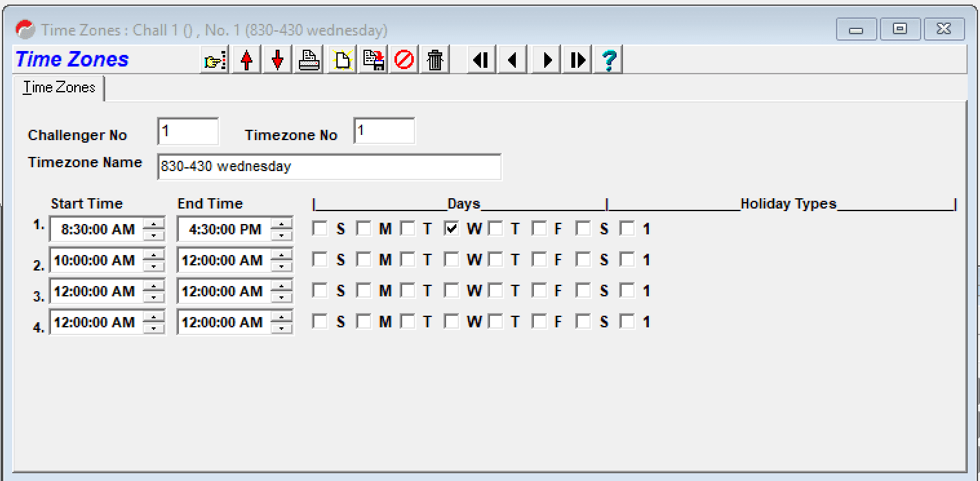Tick Friday checkbox in row 3
Screen dimensions: 980x481
click(540, 291)
